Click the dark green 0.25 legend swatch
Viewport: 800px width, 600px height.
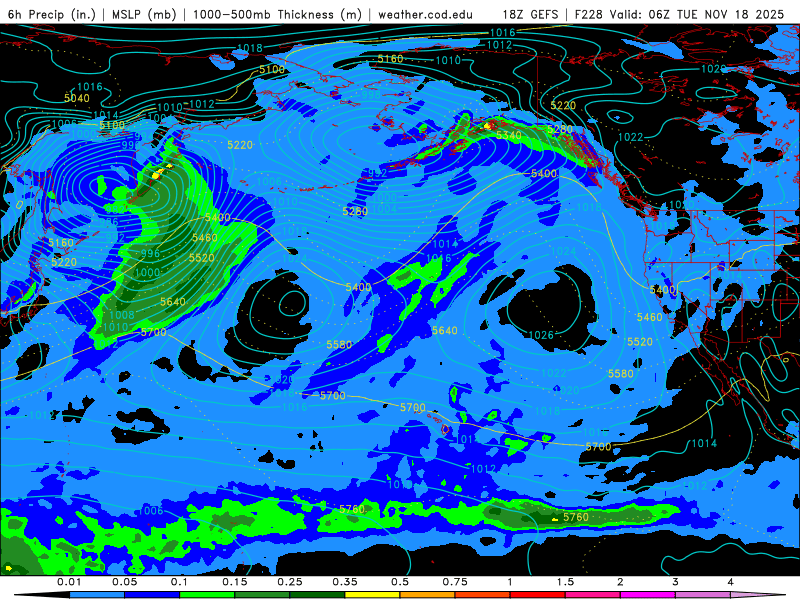point(317,595)
